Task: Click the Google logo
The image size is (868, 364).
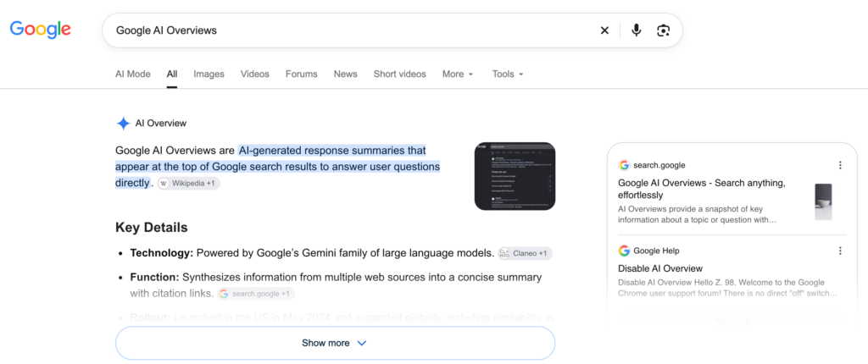Action: coord(41,30)
